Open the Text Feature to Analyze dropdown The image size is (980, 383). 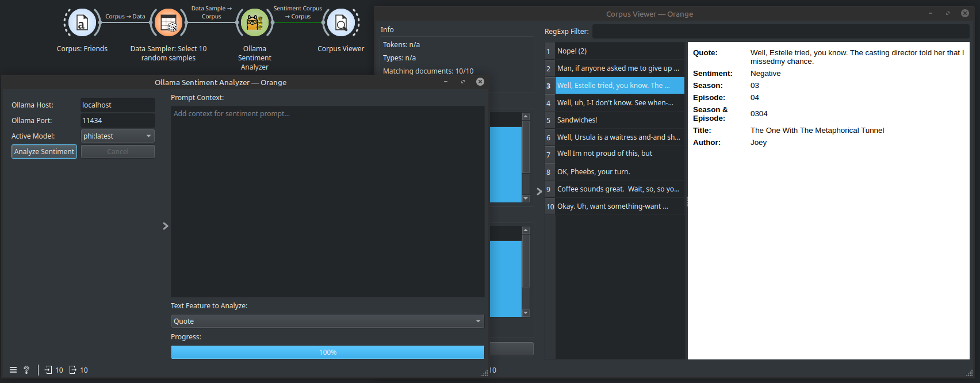tap(328, 321)
